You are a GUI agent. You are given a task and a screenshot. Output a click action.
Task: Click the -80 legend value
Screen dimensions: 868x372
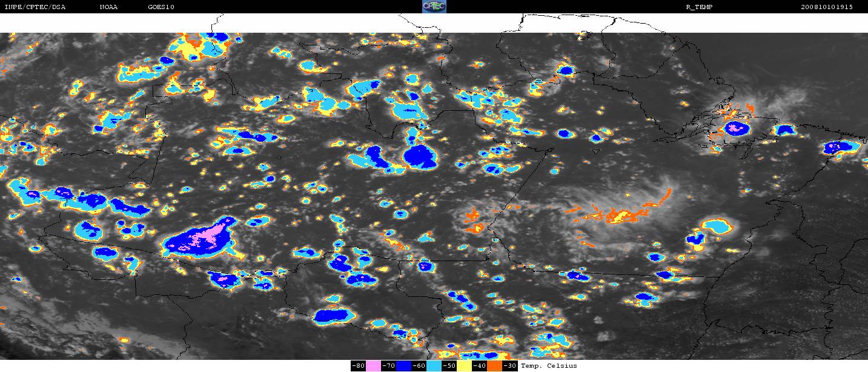[358, 366]
